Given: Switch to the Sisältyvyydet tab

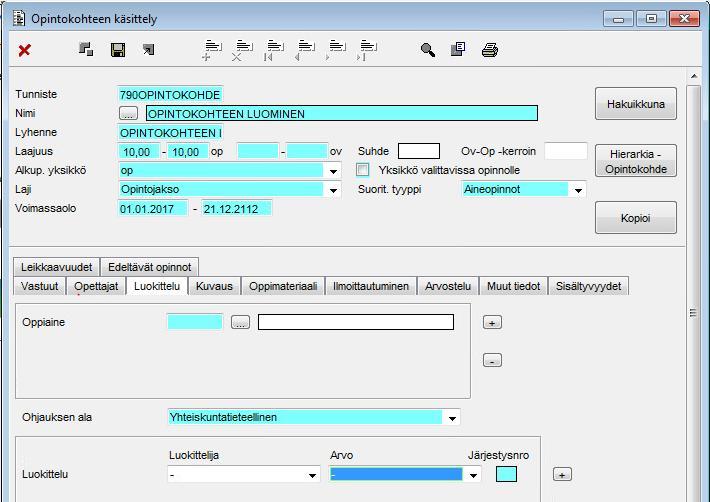Looking at the screenshot, I should click(588, 286).
